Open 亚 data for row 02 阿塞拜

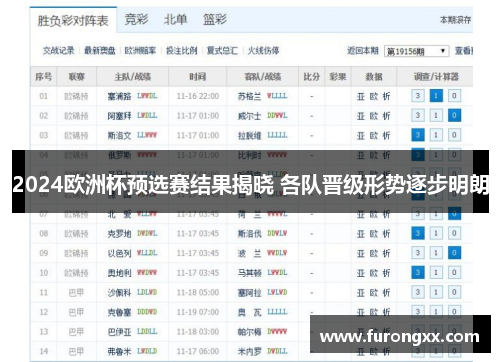(361, 116)
